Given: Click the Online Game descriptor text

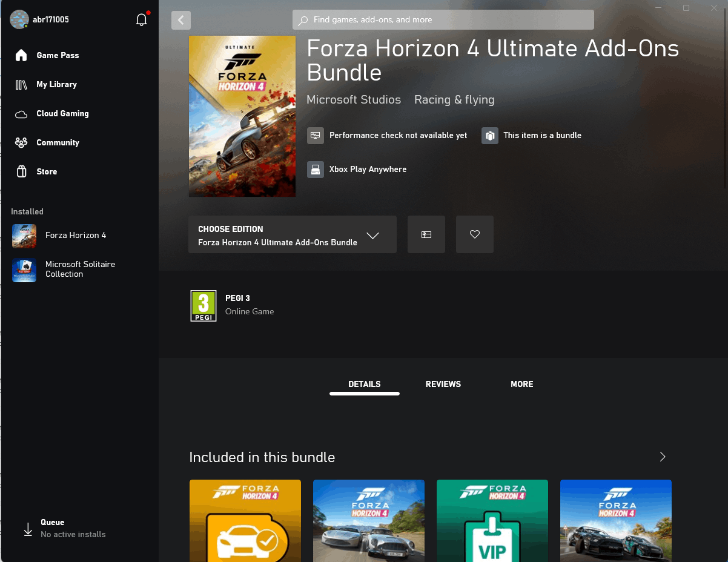Looking at the screenshot, I should pos(250,311).
